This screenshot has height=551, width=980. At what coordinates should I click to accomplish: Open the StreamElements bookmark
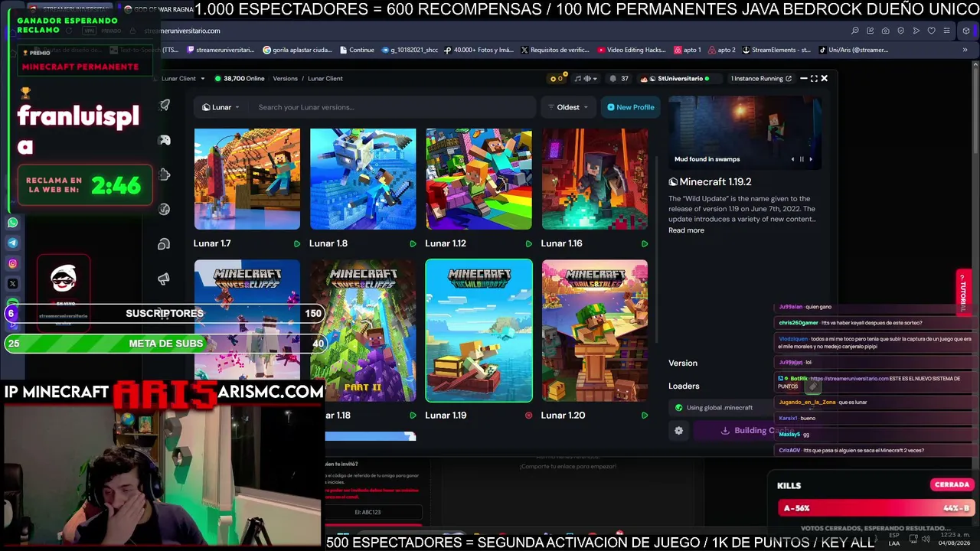click(x=775, y=50)
